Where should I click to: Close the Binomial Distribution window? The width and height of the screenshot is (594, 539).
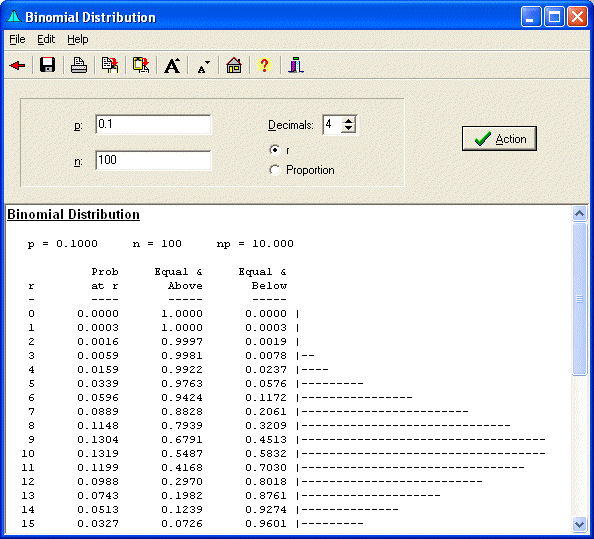click(x=577, y=17)
